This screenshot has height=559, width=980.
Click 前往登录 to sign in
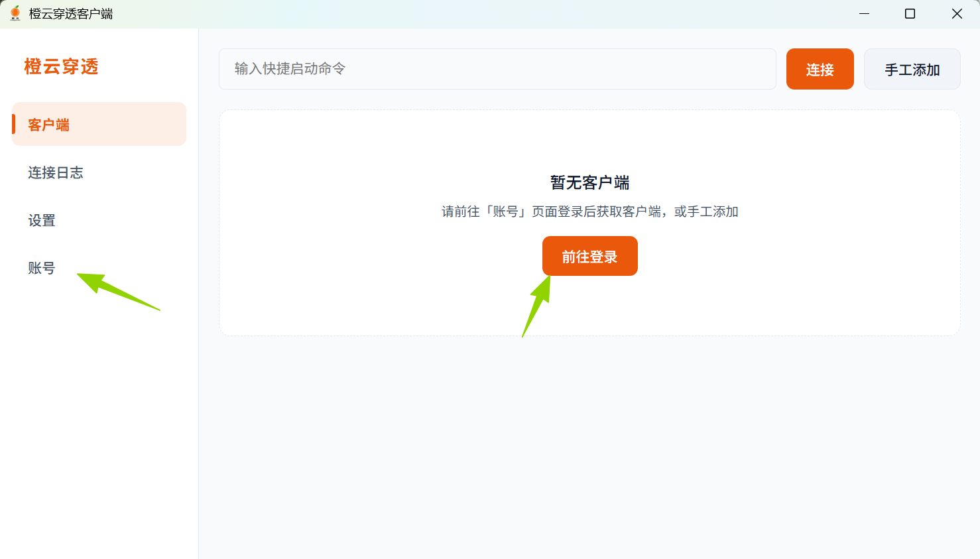589,255
